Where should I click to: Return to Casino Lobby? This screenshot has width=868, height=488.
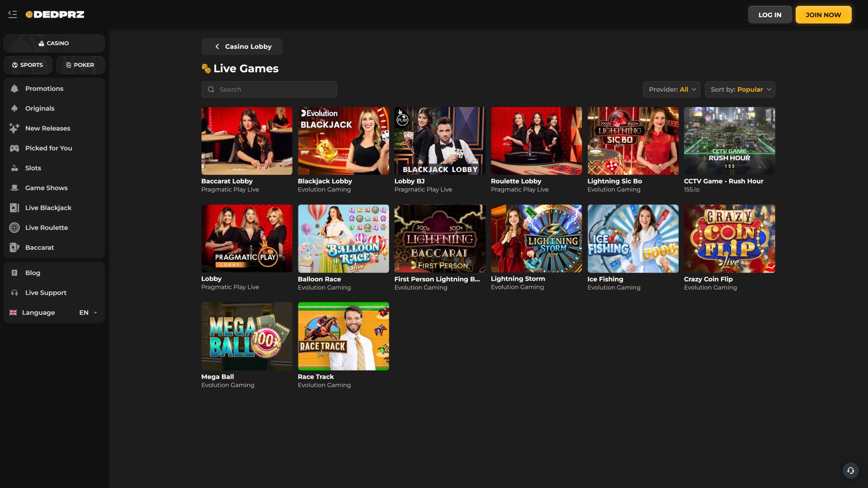[x=242, y=47]
